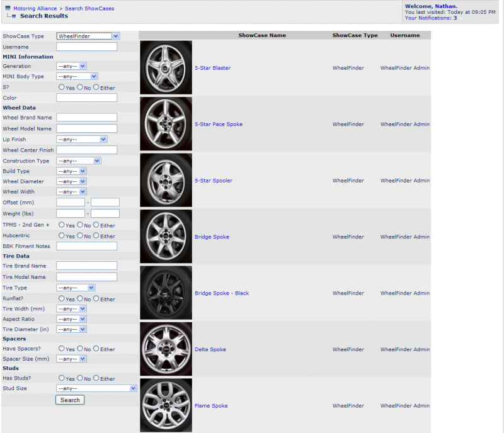Open the Lip Finish dropdown
The image size is (504, 433).
click(x=81, y=139)
